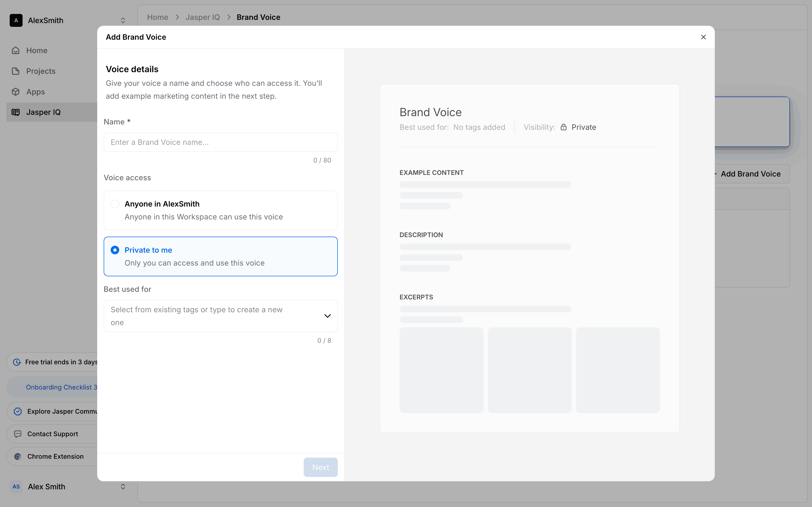The image size is (812, 507).
Task: Expand the Alex Smith account menu
Action: (x=123, y=487)
